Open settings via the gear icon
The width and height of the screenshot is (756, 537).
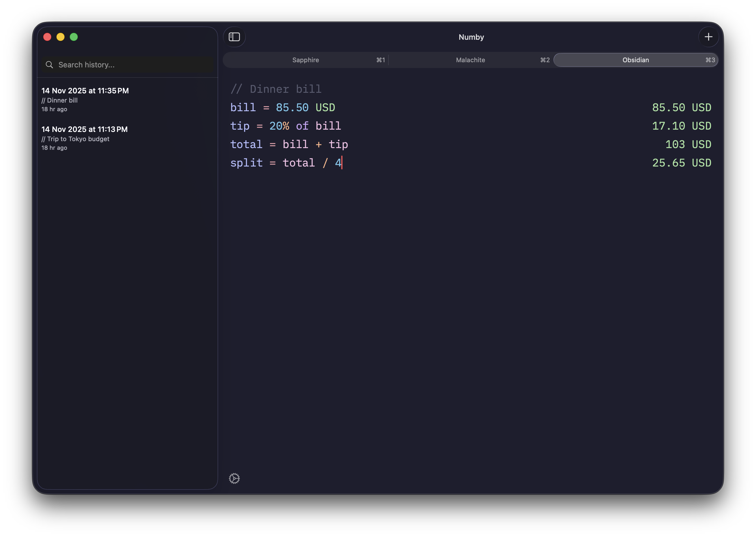(235, 479)
